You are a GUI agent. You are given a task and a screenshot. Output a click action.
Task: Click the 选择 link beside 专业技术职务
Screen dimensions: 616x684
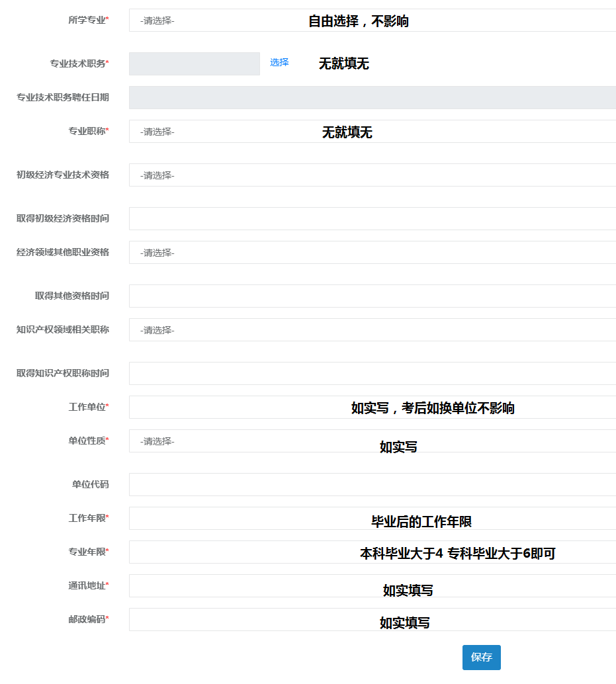tap(277, 63)
